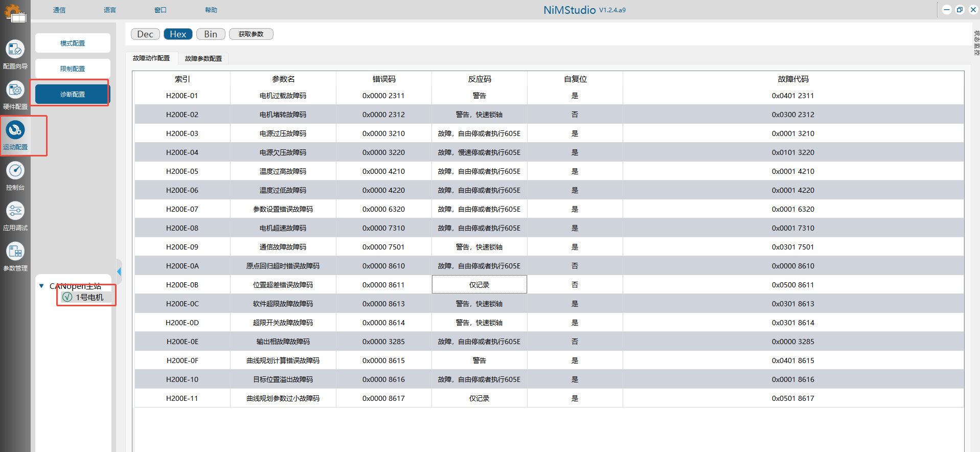Click the green status icon of 1号电机

[x=67, y=297]
